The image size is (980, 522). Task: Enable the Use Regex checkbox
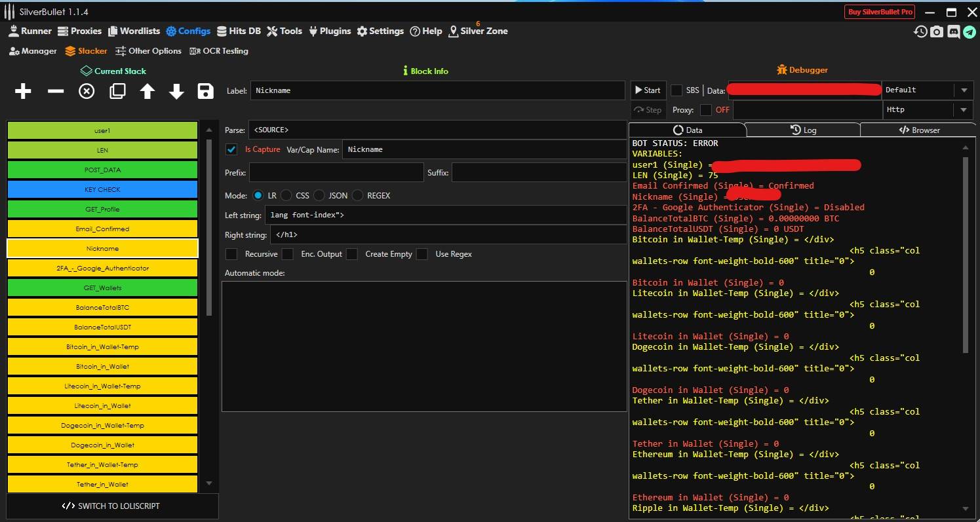[422, 253]
